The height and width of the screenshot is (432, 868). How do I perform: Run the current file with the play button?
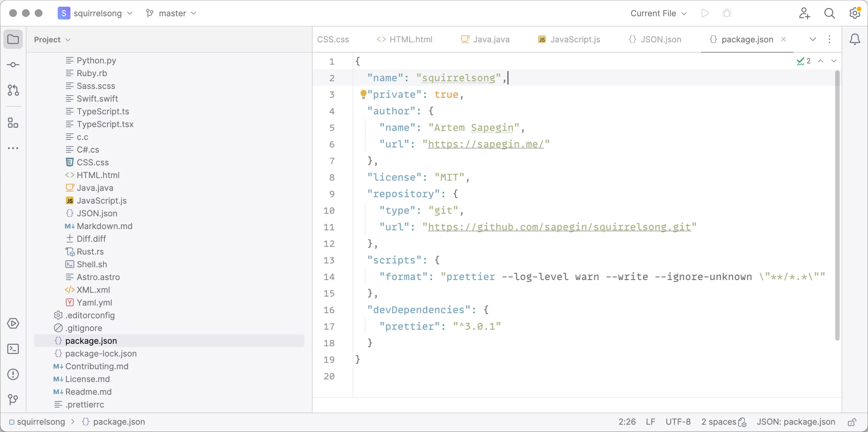click(705, 13)
